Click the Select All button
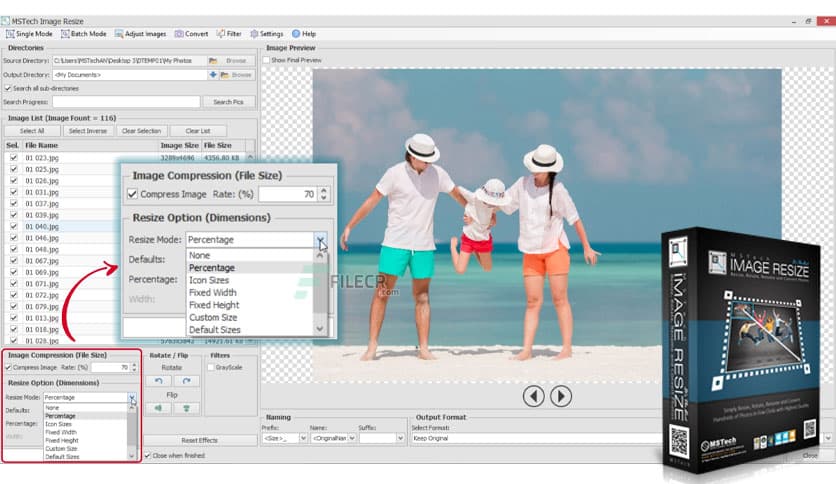836x484 pixels. pyautogui.click(x=32, y=131)
